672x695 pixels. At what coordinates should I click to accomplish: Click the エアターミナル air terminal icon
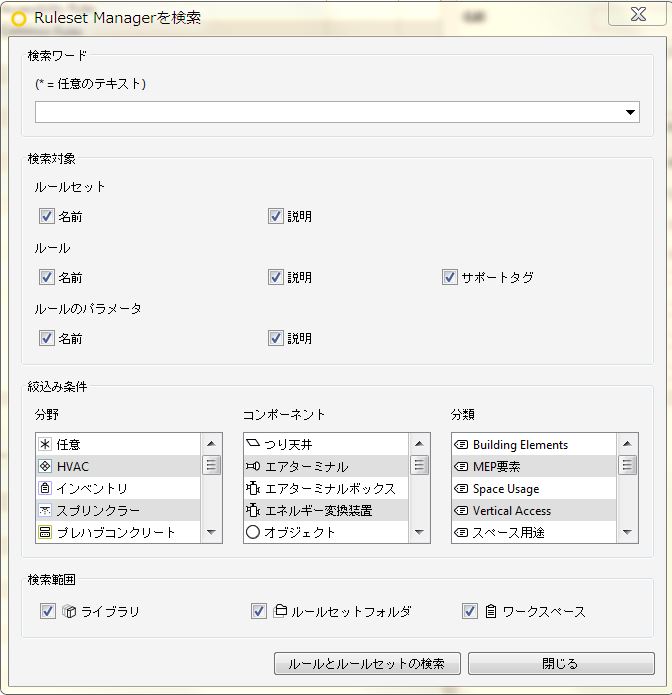[x=253, y=466]
